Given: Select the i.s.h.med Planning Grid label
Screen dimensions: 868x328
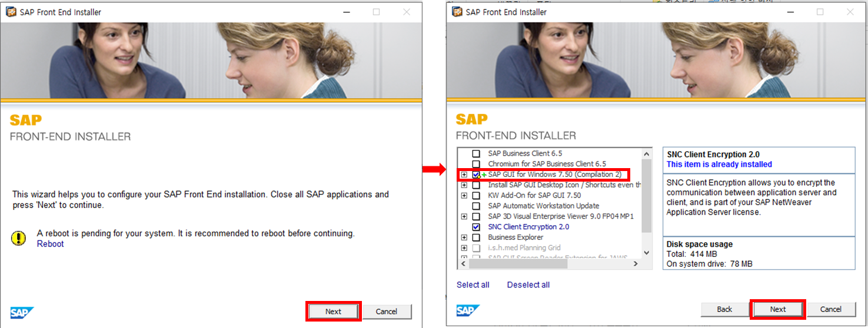Looking at the screenshot, I should tap(524, 248).
